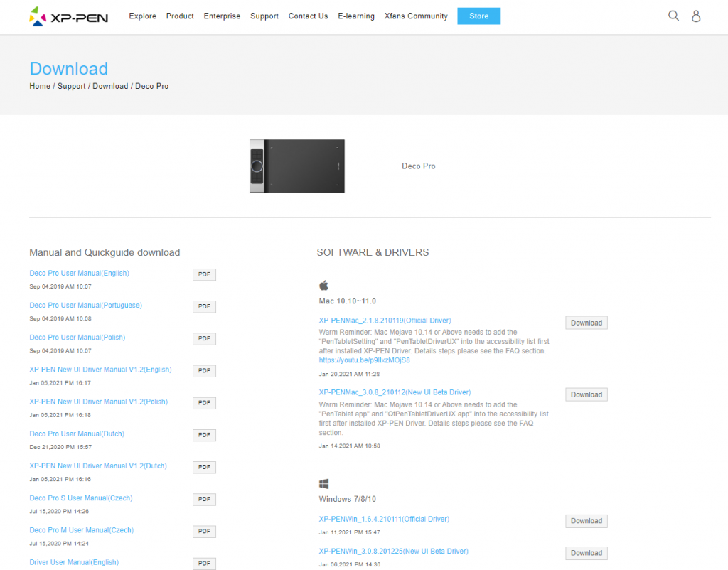
Task: Open Deco Pro User Manual(Polish) link
Action: [77, 338]
